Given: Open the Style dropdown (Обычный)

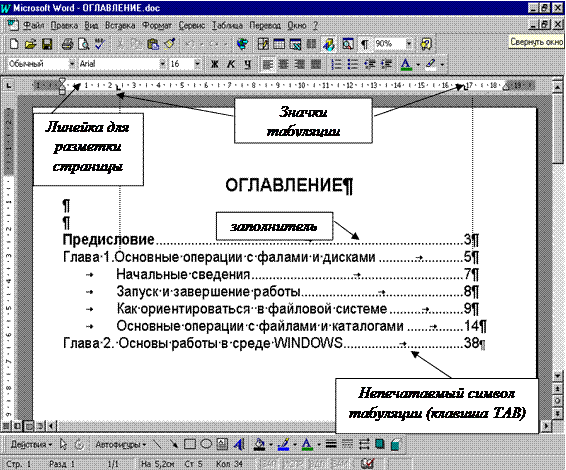Looking at the screenshot, I should pos(72,64).
